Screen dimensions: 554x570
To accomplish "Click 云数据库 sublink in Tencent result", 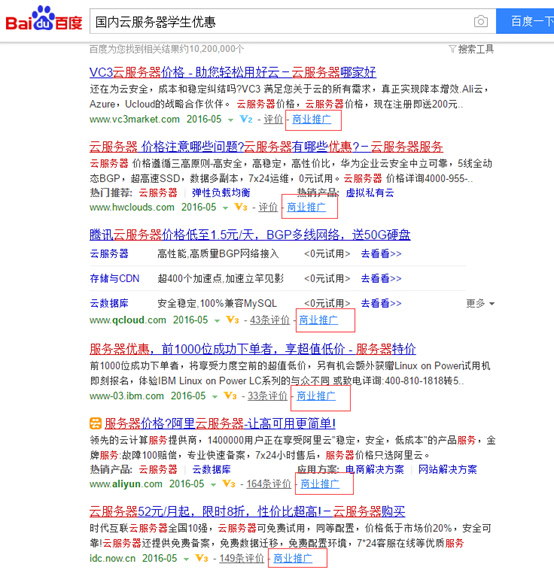I will click(109, 303).
